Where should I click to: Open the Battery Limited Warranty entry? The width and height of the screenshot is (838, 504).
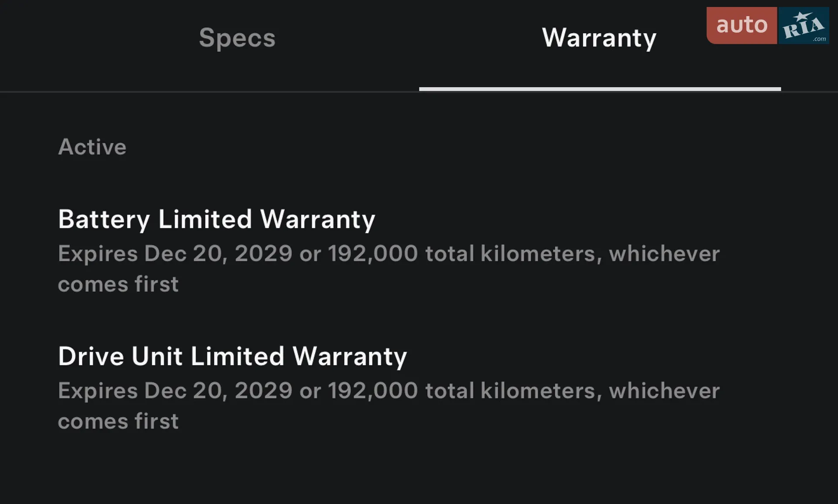point(216,219)
